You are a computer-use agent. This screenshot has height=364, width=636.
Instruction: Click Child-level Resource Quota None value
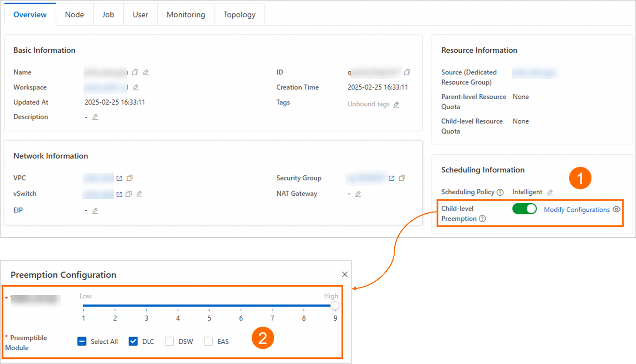coord(520,121)
